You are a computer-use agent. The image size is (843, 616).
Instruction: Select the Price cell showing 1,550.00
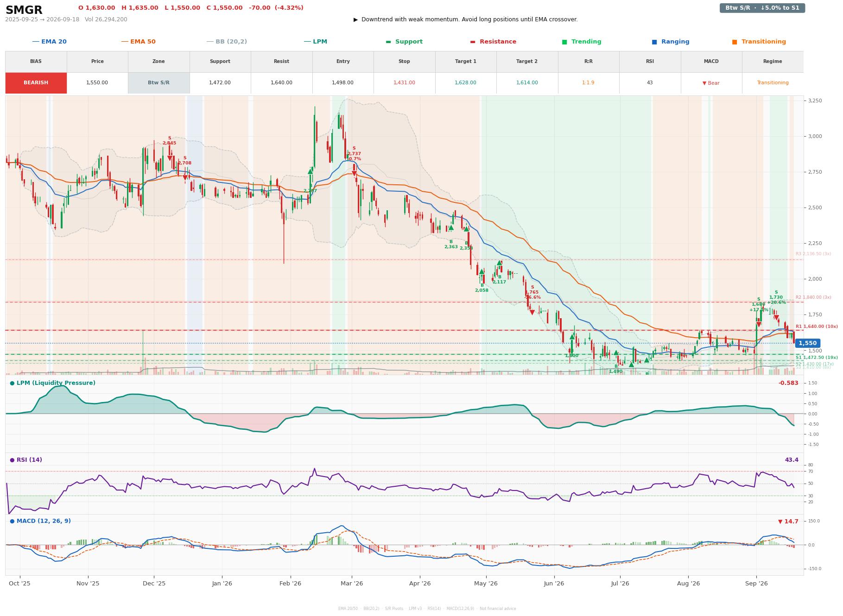pyautogui.click(x=97, y=83)
